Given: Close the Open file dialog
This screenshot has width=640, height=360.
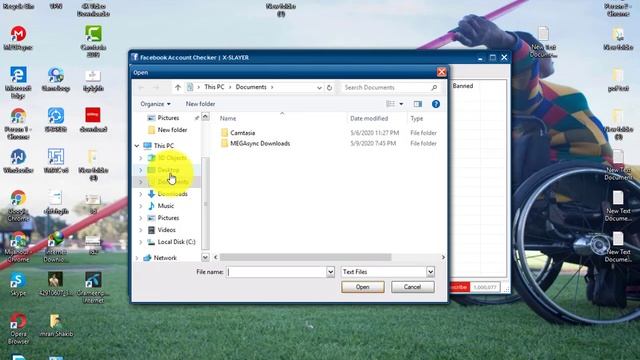Looking at the screenshot, I should (441, 72).
